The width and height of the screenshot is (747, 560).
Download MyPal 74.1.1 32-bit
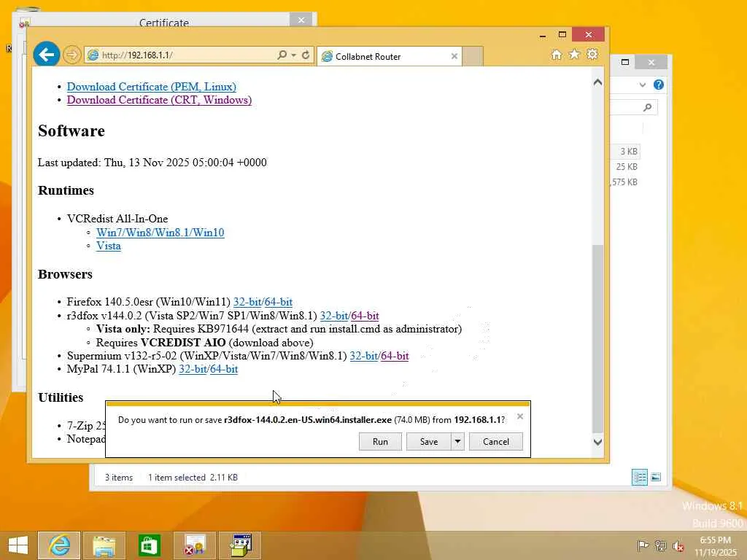click(x=193, y=369)
